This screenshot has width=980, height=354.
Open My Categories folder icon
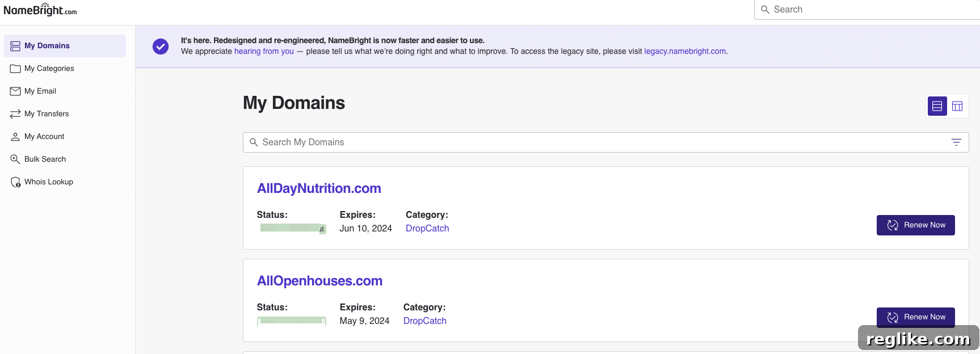point(15,69)
